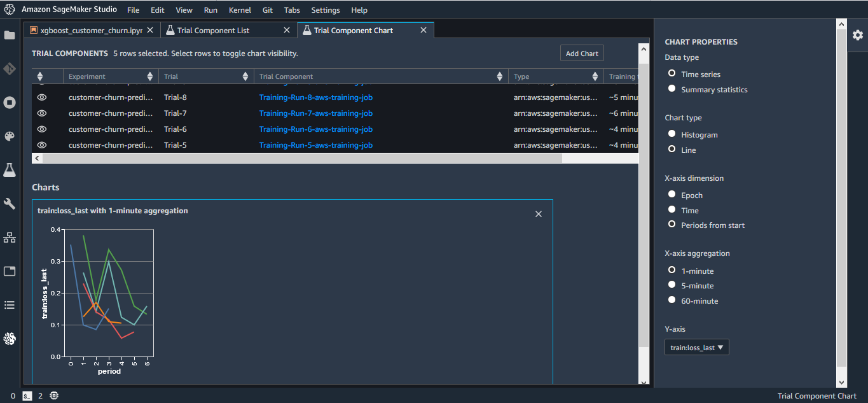
Task: Open the Kernel menu
Action: (240, 10)
